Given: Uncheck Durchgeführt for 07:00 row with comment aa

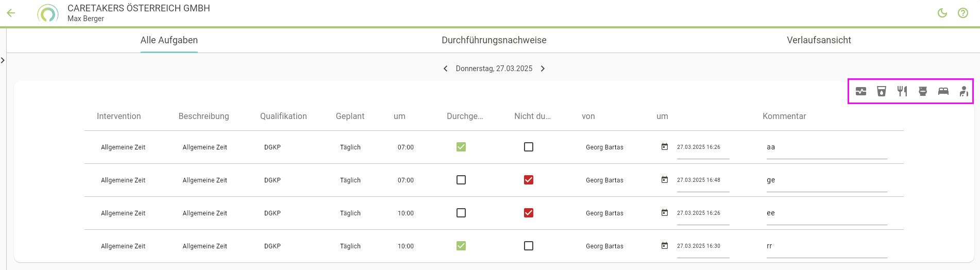Looking at the screenshot, I should pyautogui.click(x=461, y=147).
